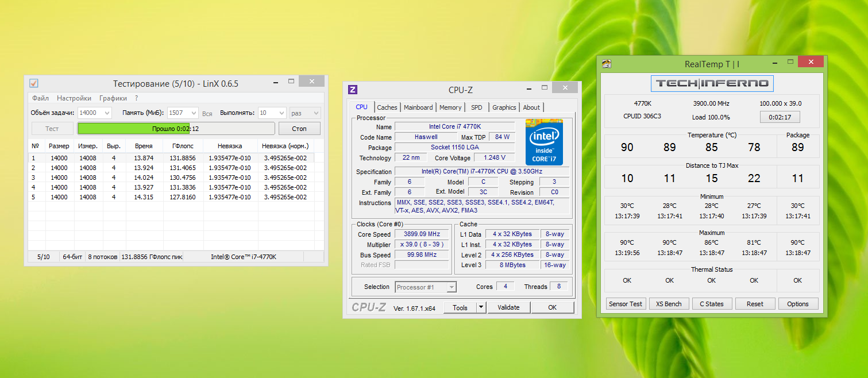868x378 pixels.
Task: Click the Max TDP 84 W value in CPU-Z
Action: pyautogui.click(x=502, y=137)
